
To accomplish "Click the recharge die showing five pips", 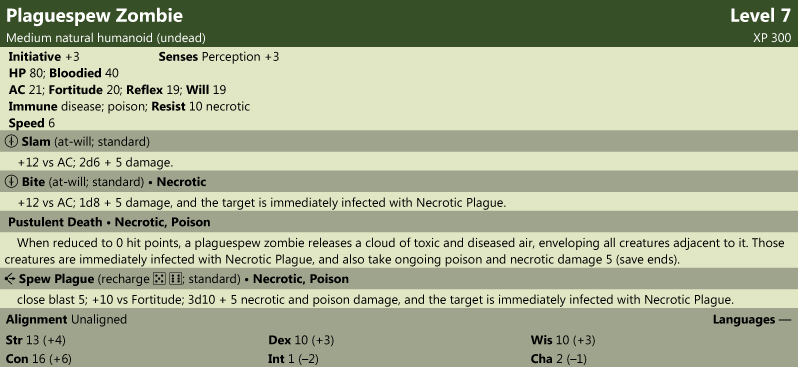I will (x=159, y=279).
